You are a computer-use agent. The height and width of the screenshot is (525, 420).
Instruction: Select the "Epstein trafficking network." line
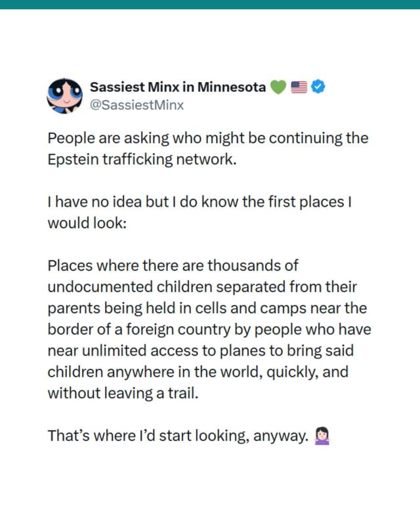coord(141,159)
